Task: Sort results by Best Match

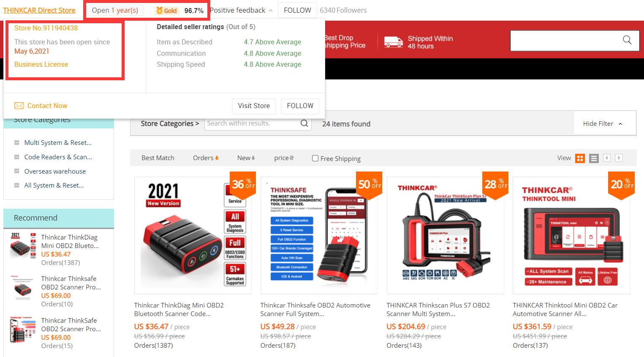Action: click(x=158, y=158)
